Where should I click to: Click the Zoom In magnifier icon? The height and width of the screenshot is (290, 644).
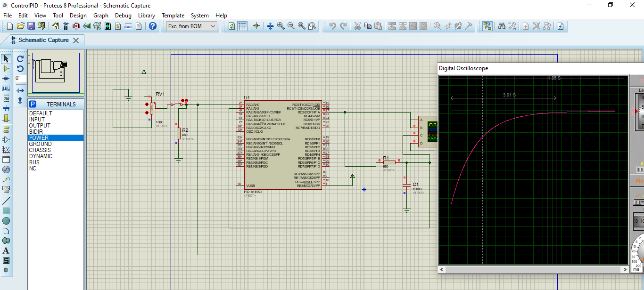tap(281, 26)
